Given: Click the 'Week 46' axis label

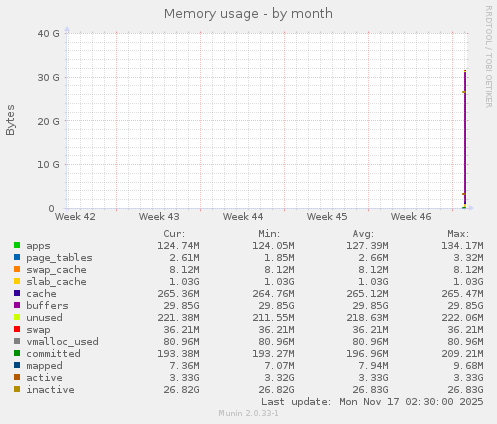Looking at the screenshot, I should [x=411, y=217].
